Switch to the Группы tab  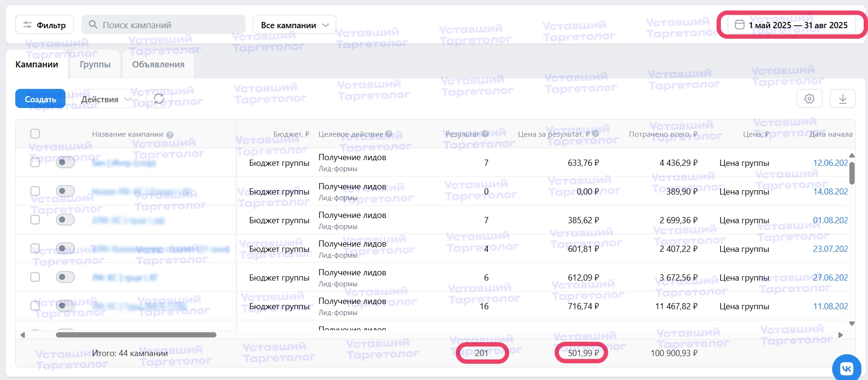(95, 65)
